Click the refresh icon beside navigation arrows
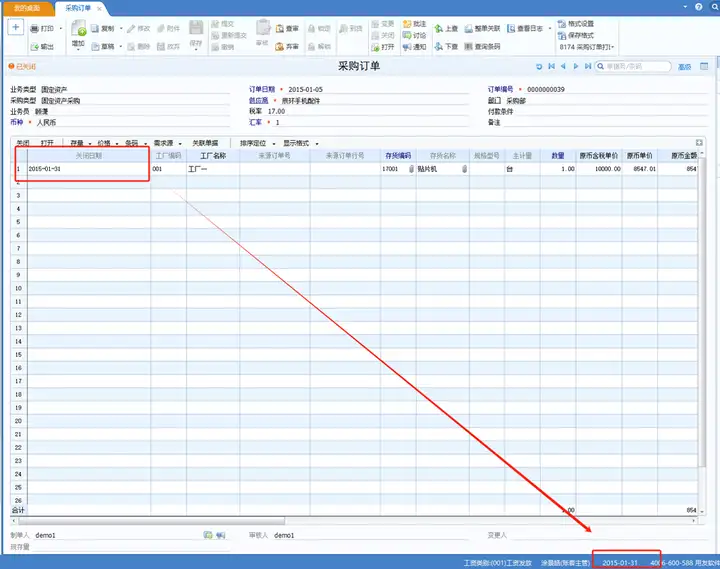 point(539,67)
